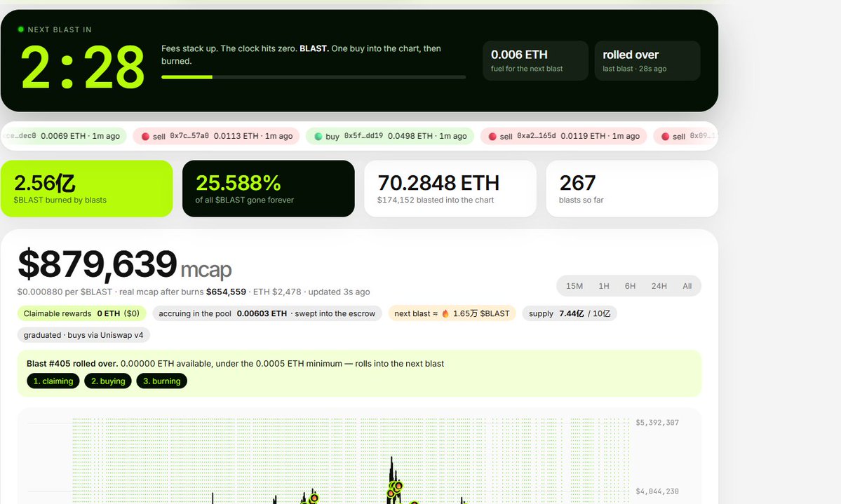Click the 'accruing in the pool 0.00603 ETH' pill

pyautogui.click(x=267, y=313)
